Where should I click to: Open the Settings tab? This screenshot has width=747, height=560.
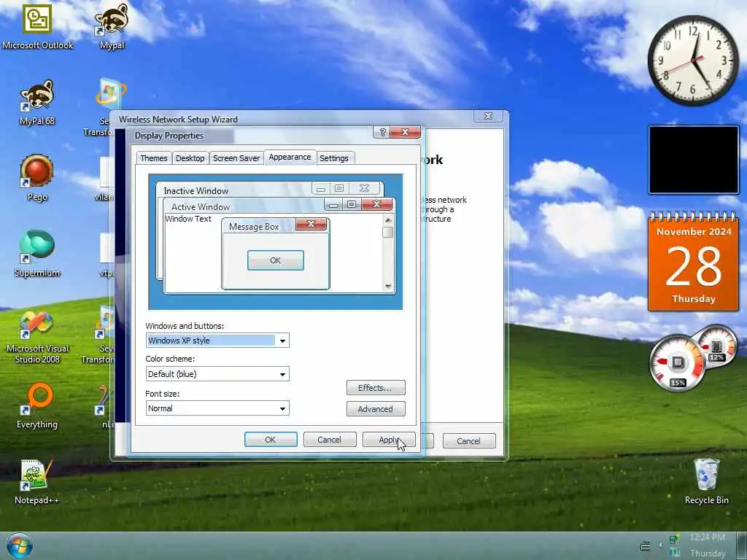[x=334, y=158]
